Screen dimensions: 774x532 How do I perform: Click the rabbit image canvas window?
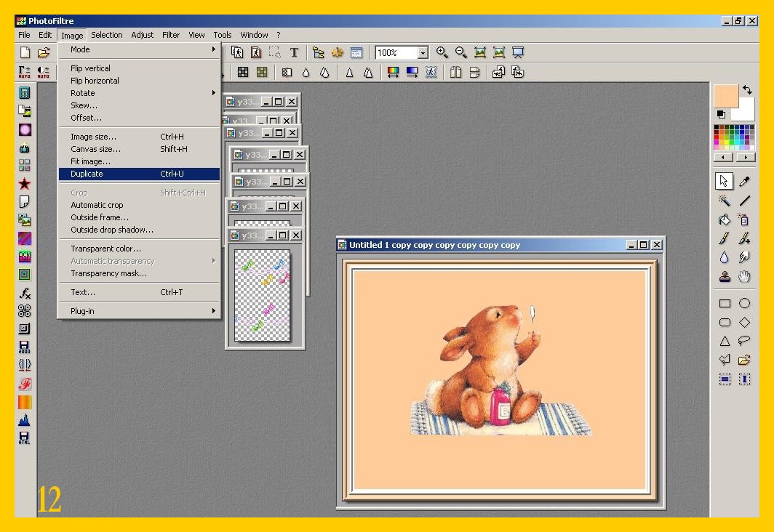tap(500, 378)
